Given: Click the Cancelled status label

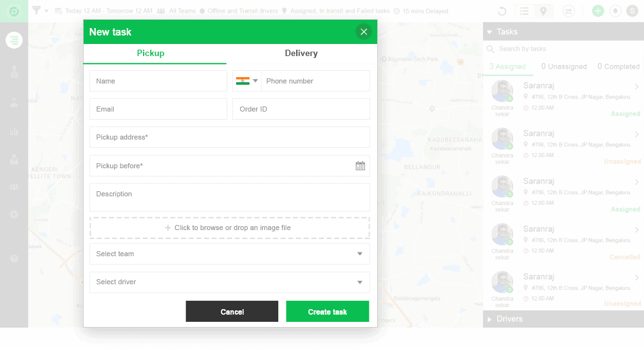Looking at the screenshot, I should (x=625, y=257).
